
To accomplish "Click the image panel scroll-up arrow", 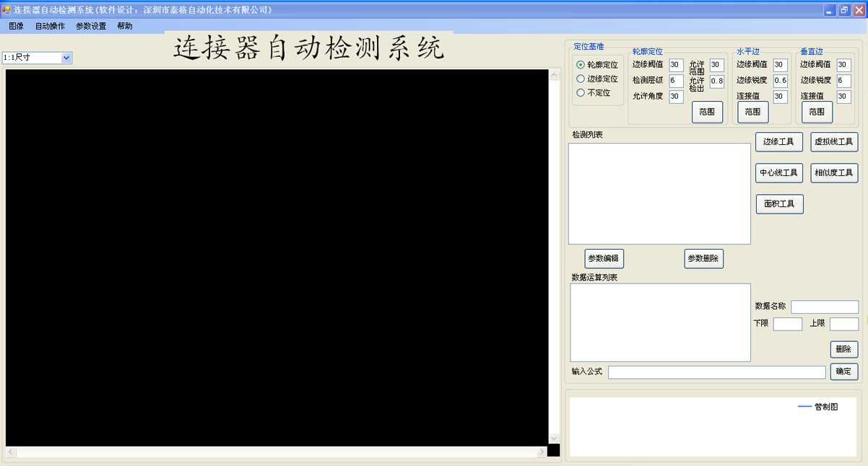I will coord(555,74).
